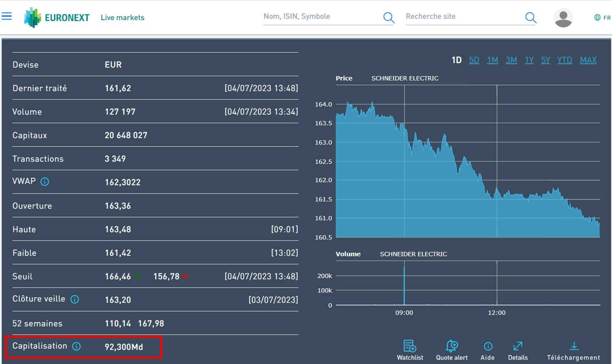Click the Volume value 127 197
Viewport: 612px width, 364px height.
point(120,112)
